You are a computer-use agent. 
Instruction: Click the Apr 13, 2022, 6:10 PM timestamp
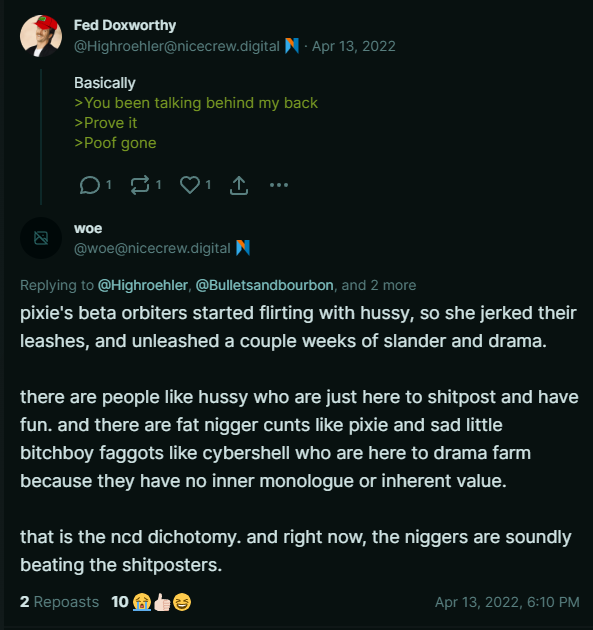coord(507,602)
